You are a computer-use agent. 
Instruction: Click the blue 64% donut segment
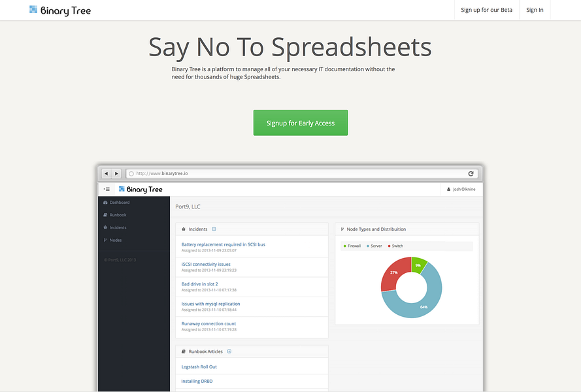(424, 306)
